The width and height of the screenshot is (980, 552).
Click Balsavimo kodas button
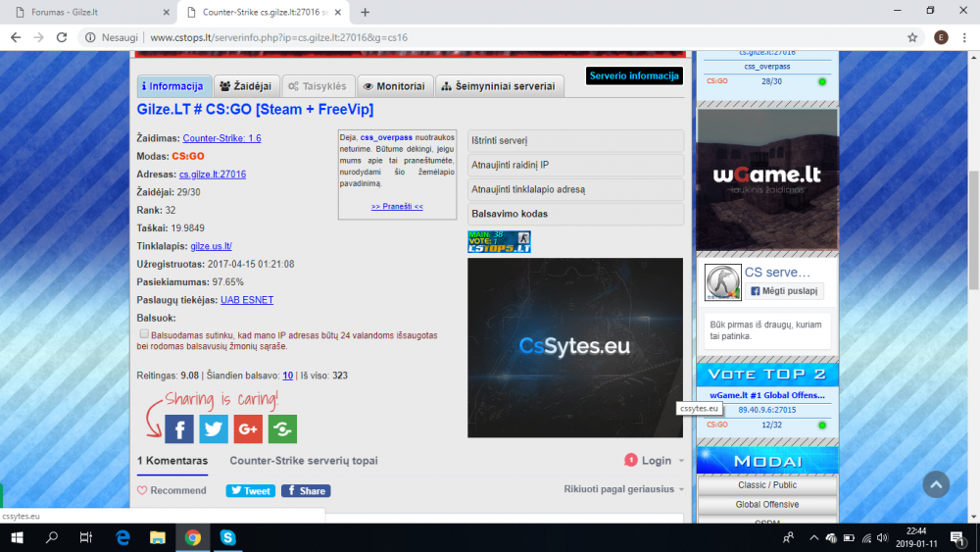[575, 214]
